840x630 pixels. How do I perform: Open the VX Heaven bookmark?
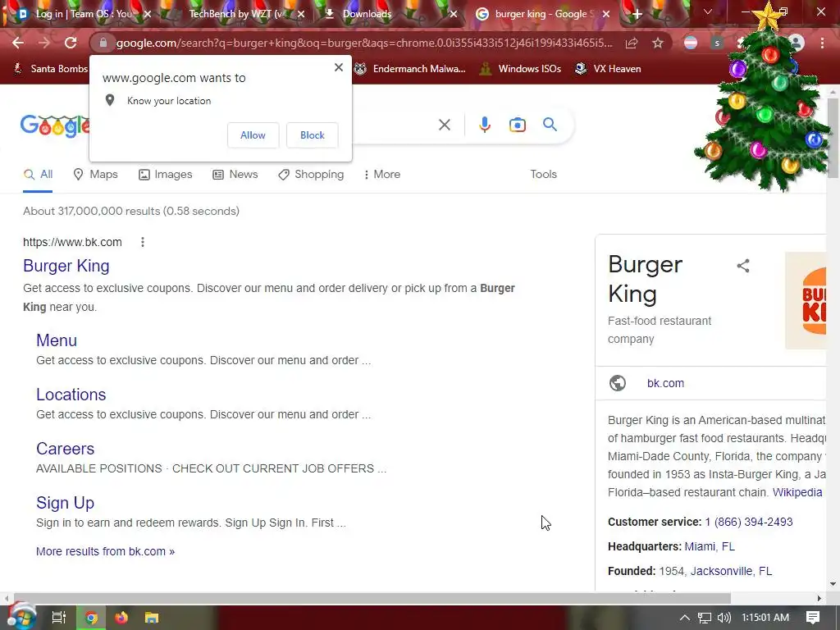608,69
